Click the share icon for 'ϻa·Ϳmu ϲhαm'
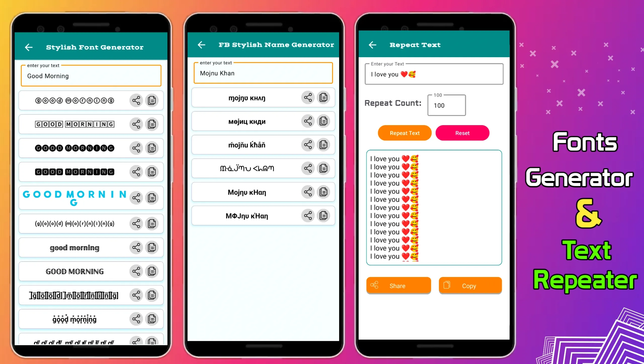The image size is (644, 364). tap(308, 168)
